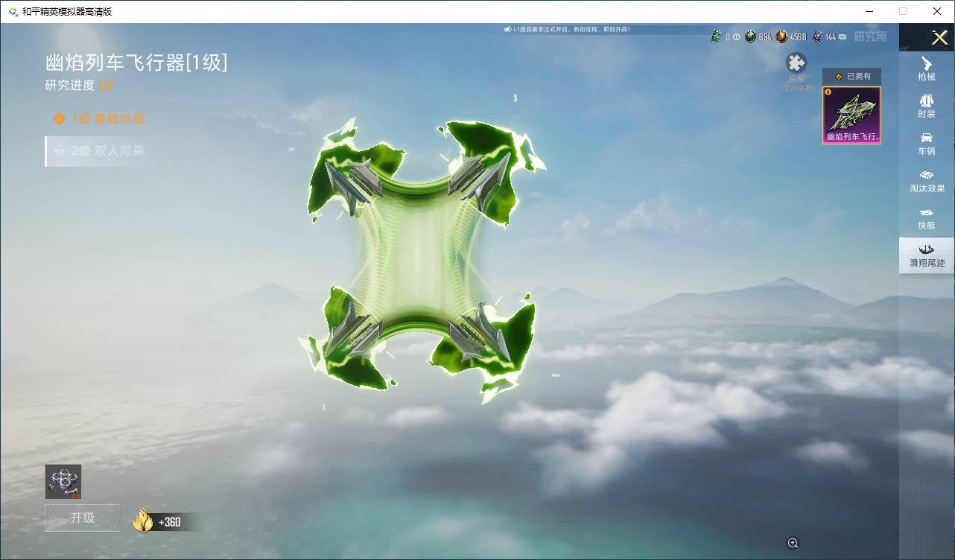Screen dimensions: 955x560
Task: Click the golden flame +360 icon
Action: [x=143, y=520]
